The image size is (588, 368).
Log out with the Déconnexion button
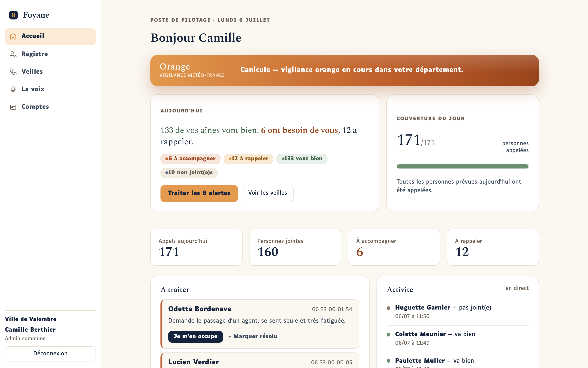pos(50,354)
